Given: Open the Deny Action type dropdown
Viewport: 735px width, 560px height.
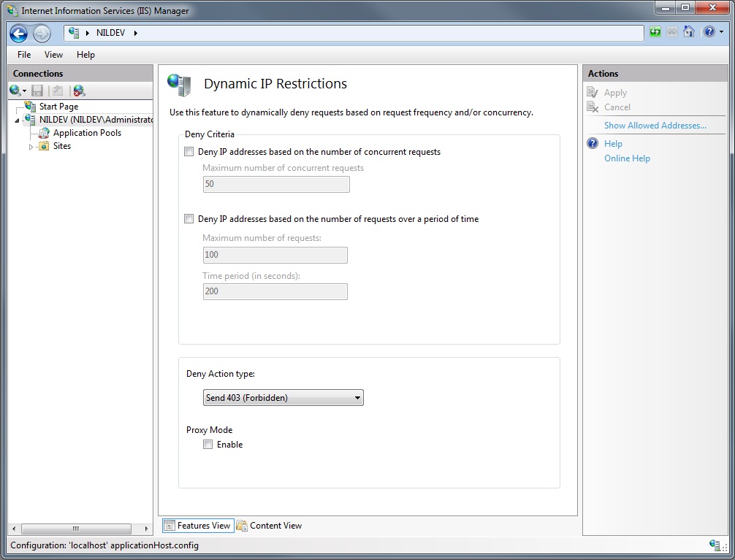Looking at the screenshot, I should (x=357, y=397).
